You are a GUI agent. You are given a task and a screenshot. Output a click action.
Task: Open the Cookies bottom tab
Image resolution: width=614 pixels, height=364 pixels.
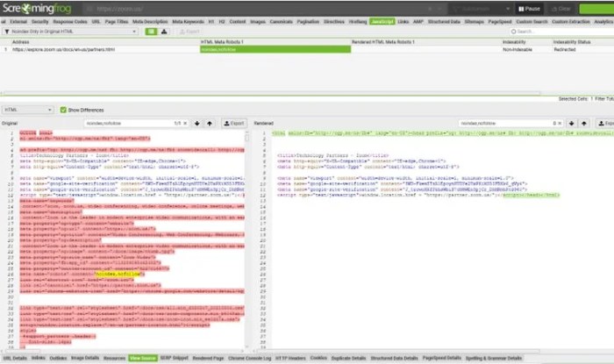click(x=318, y=358)
